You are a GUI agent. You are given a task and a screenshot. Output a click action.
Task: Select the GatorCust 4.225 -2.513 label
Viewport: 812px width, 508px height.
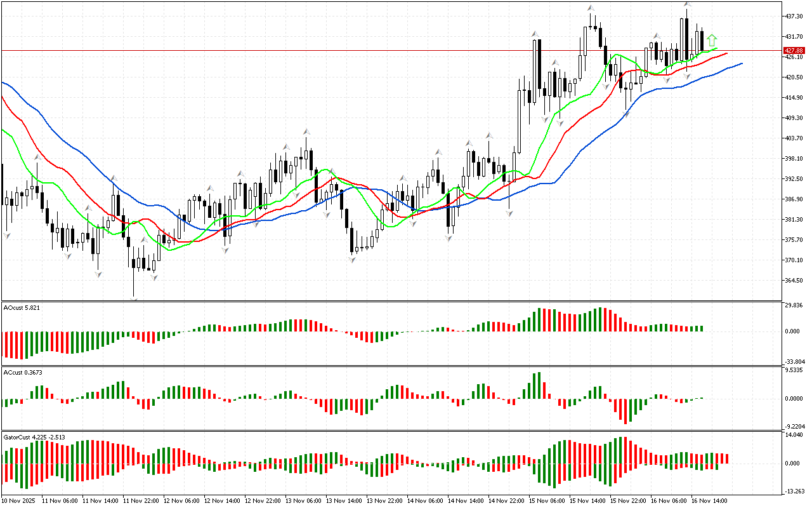pyautogui.click(x=34, y=438)
